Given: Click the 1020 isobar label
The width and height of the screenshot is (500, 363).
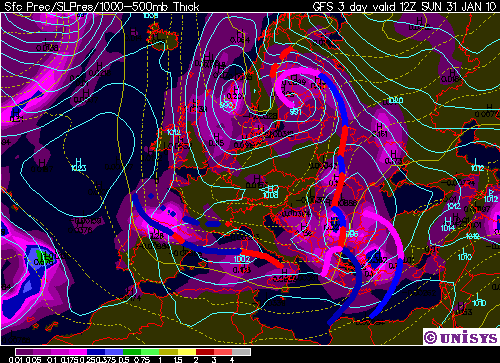Looking at the screenshot, I should pos(395,100).
